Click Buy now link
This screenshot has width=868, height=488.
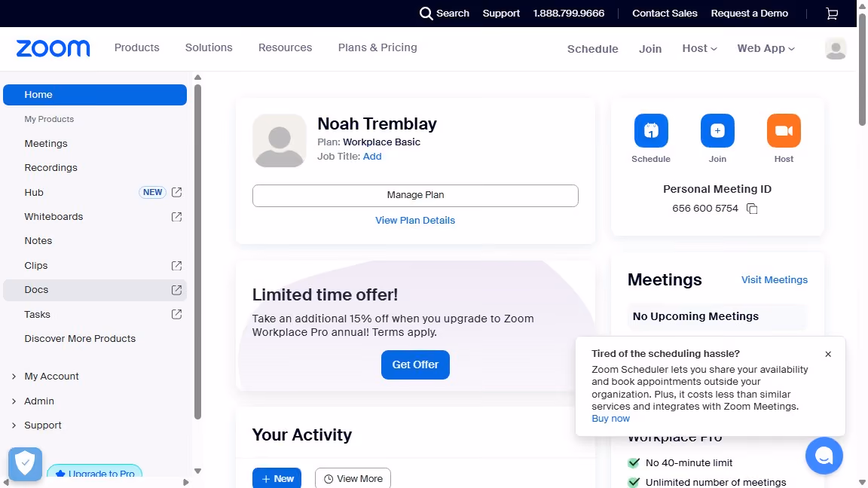click(x=610, y=419)
